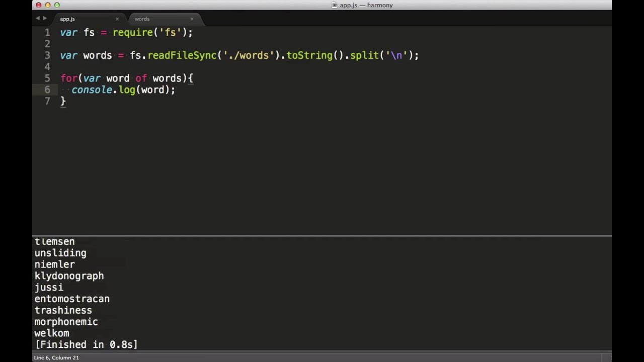644x362 pixels.
Task: Click line number 7 in the gutter
Action: point(47,101)
